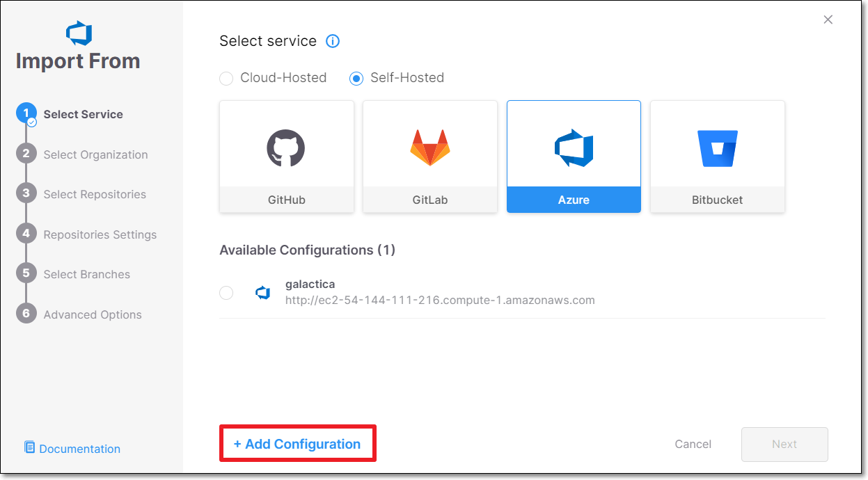
Task: Select the GitHub service icon
Action: coord(286,147)
